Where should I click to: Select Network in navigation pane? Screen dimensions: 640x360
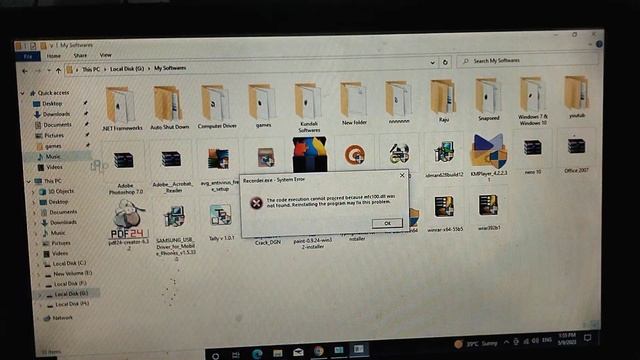click(62, 318)
